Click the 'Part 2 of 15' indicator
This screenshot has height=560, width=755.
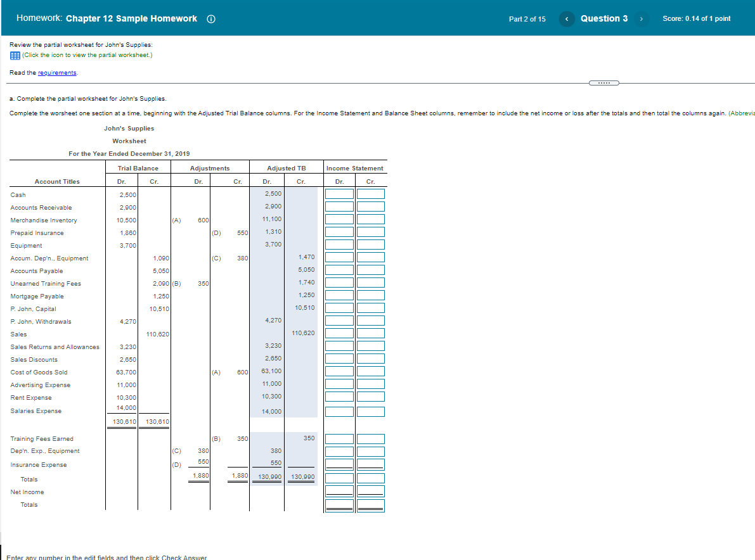pyautogui.click(x=527, y=19)
